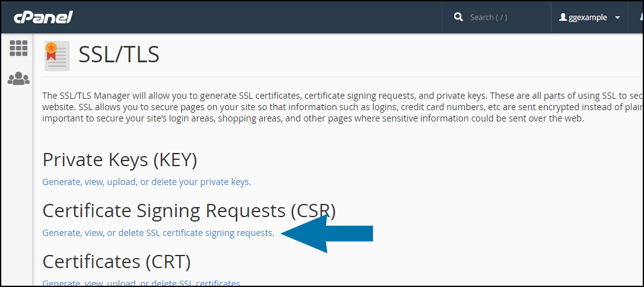Open the SSL certificates management link

tap(141, 283)
